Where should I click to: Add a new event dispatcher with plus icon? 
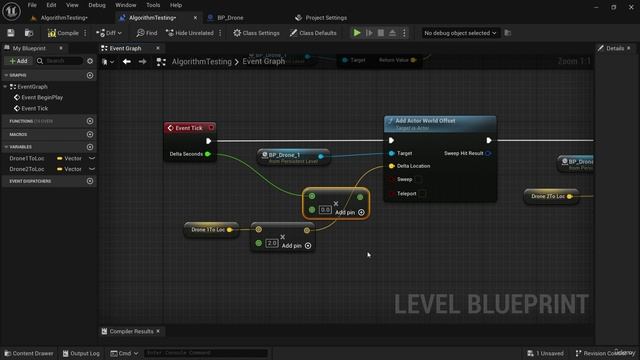(90, 181)
